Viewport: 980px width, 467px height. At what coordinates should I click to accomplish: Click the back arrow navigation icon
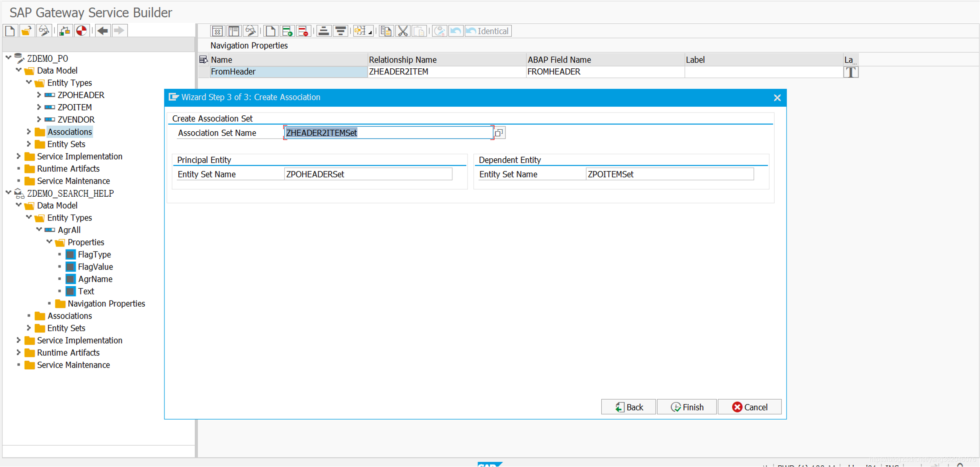(x=103, y=31)
